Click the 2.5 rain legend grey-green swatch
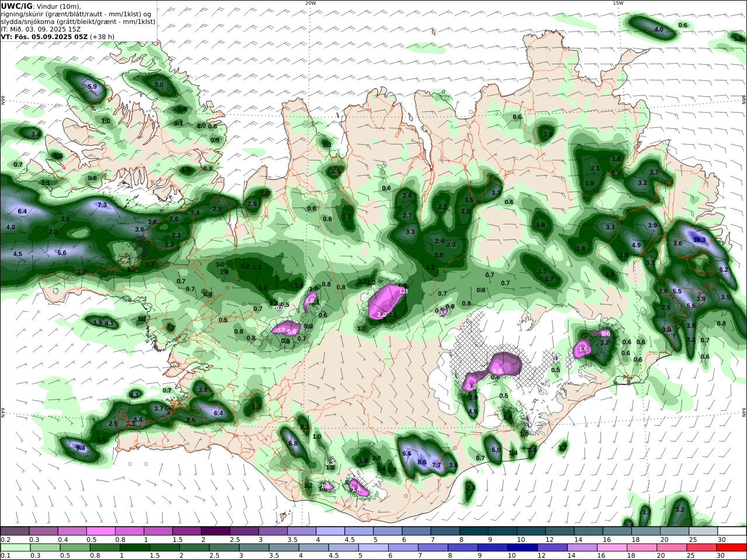This screenshot has width=747, height=560. coord(224,547)
